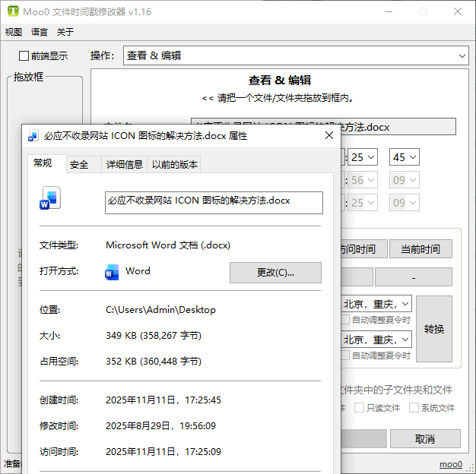The image size is (476, 474).
Task: Open the upper 北京，重庆 timezone dropdown
Action: tap(376, 304)
